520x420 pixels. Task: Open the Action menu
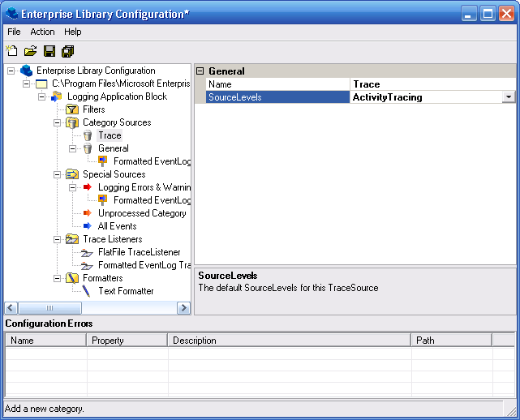click(x=42, y=32)
